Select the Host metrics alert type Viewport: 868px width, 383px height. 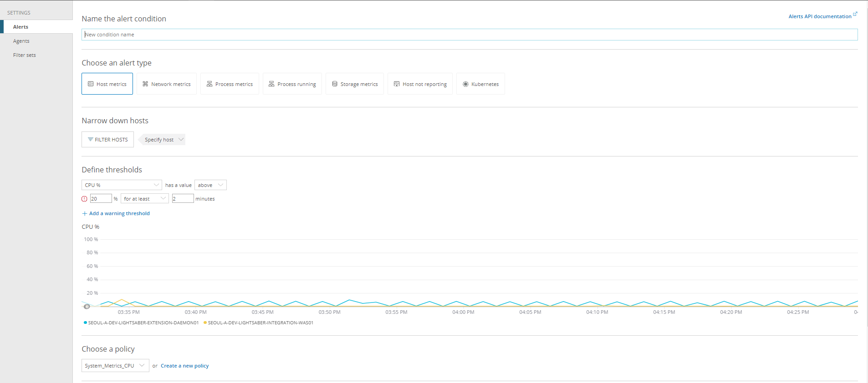(x=107, y=84)
